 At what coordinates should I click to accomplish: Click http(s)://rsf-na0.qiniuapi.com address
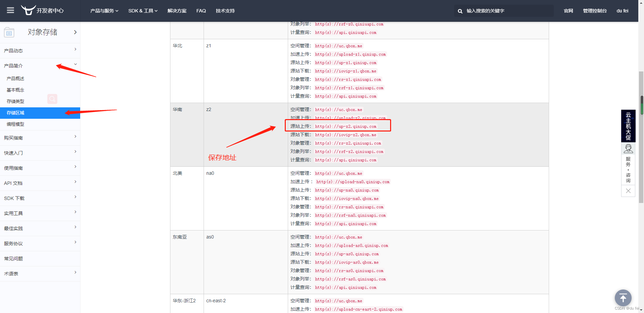pos(350,215)
